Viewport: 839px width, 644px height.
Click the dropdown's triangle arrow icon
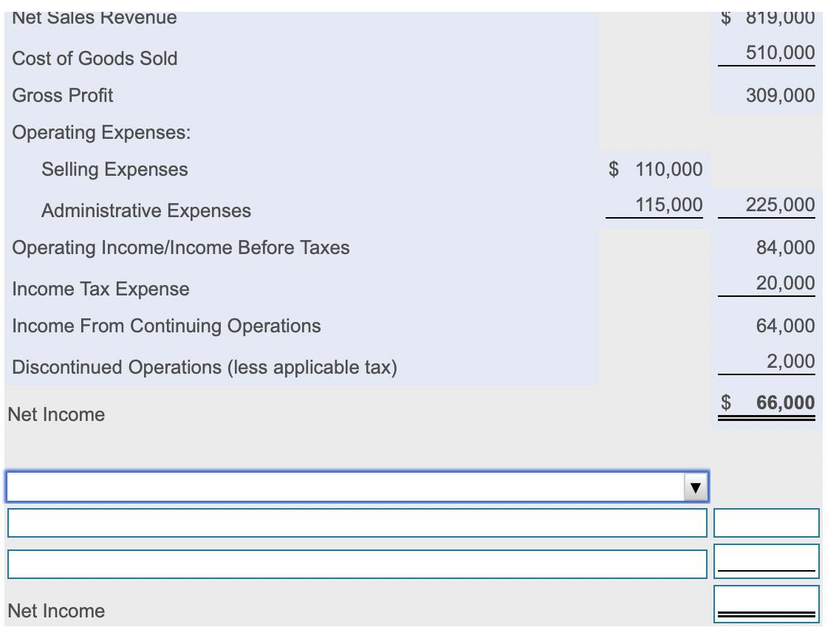coord(695,487)
